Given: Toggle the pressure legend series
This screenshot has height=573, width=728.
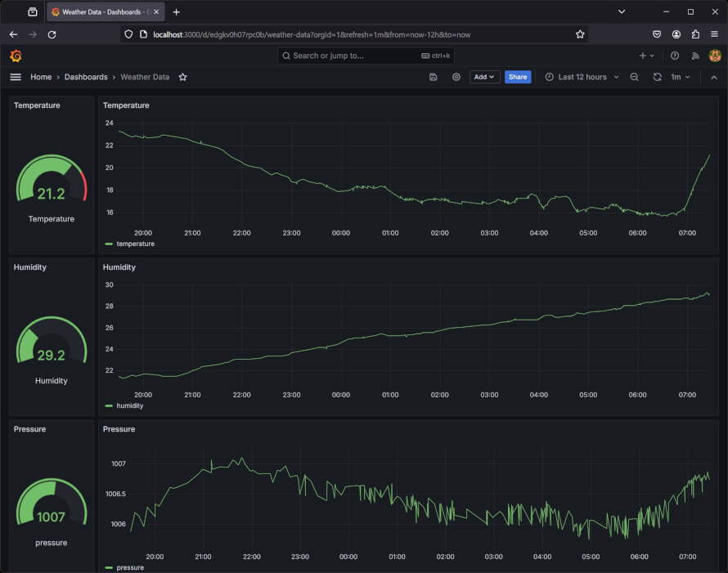Looking at the screenshot, I should pyautogui.click(x=130, y=567).
